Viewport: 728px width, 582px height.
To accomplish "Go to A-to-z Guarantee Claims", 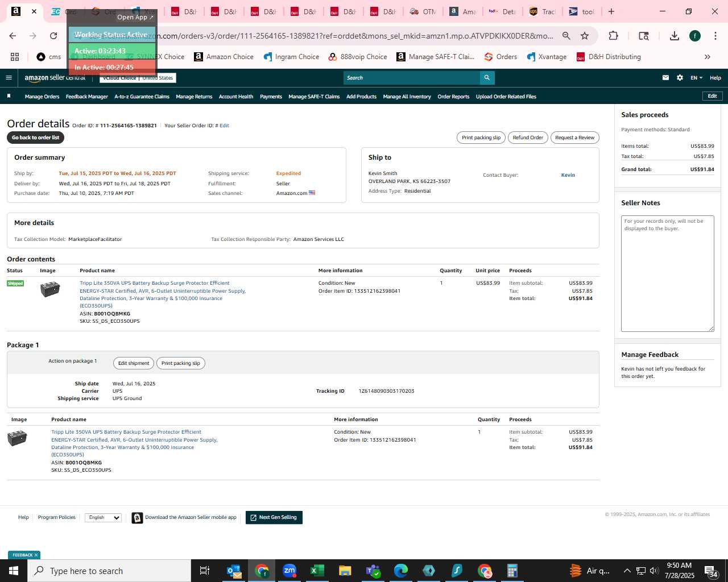I will [142, 97].
